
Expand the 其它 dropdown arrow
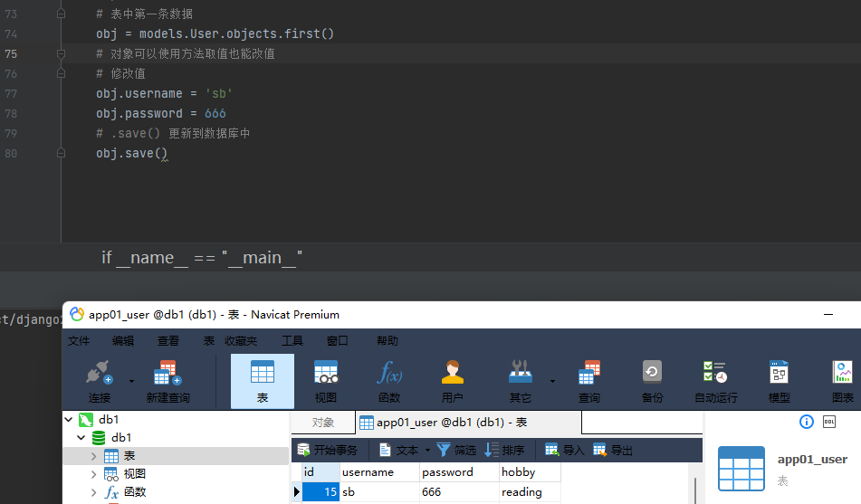(552, 381)
